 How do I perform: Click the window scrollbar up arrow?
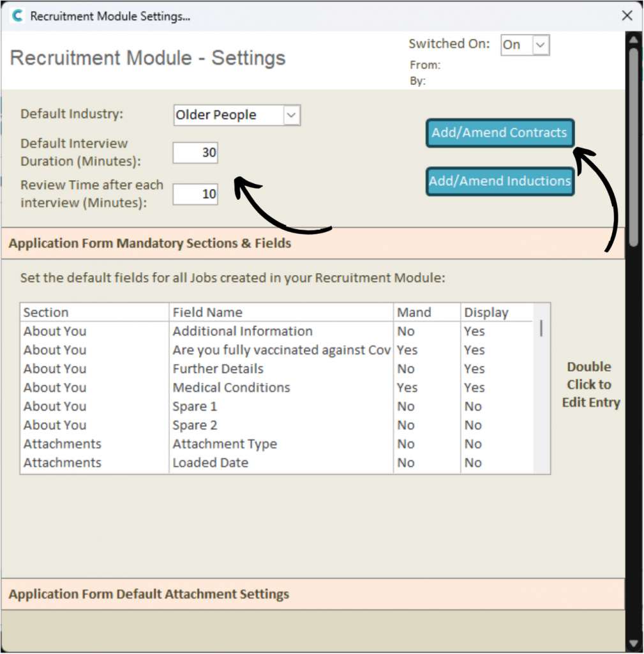(x=634, y=40)
